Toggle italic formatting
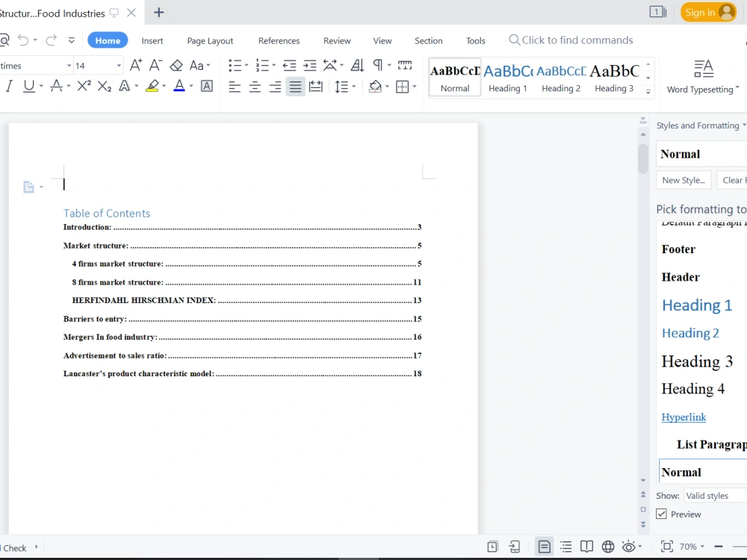Viewport: 747px width, 560px height. 8,86
